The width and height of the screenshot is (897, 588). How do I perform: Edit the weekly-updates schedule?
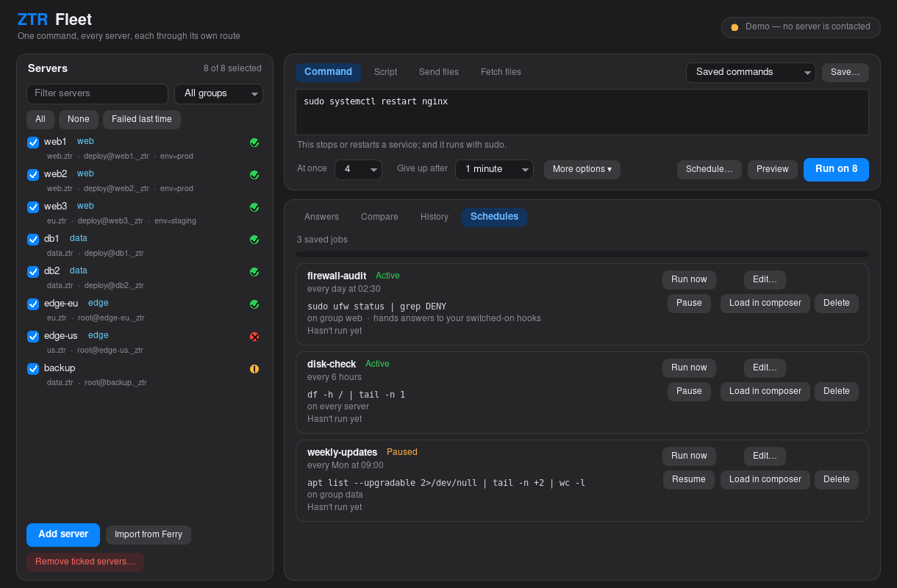click(x=765, y=456)
